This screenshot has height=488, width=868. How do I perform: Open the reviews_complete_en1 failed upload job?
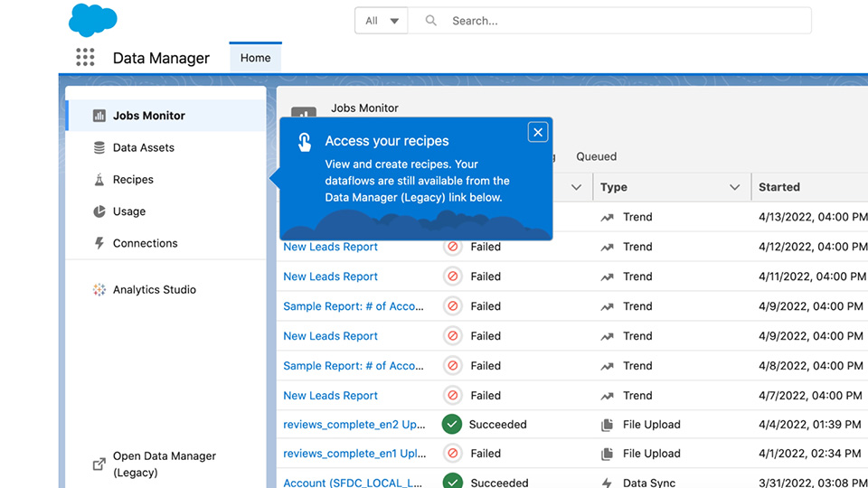point(354,454)
